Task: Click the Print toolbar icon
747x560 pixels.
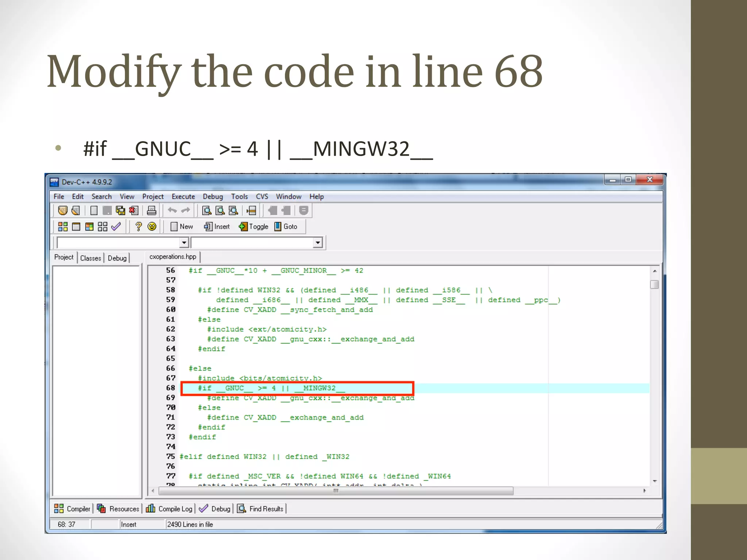Action: coord(151,210)
